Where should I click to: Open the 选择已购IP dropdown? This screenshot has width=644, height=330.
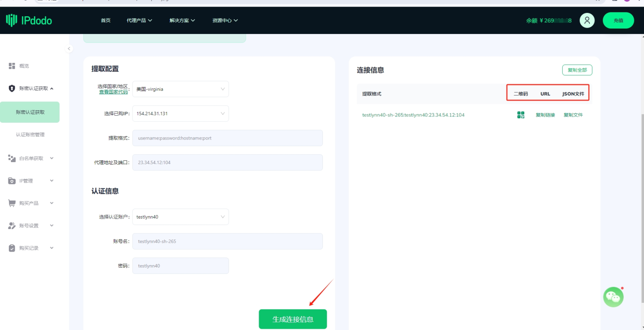[180, 113]
